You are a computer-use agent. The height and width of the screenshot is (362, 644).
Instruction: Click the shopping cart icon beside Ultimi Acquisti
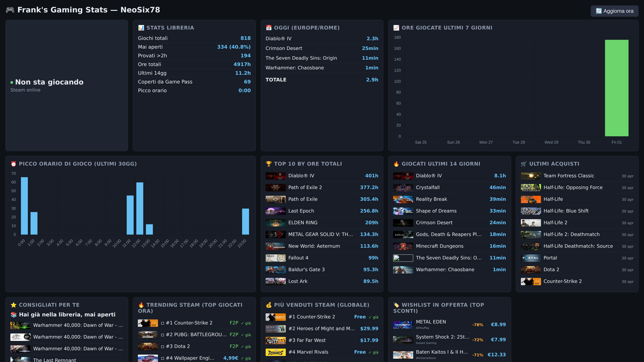tap(524, 164)
